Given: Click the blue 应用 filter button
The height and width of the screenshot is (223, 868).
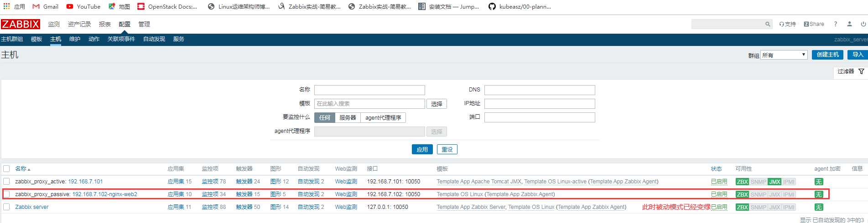Looking at the screenshot, I should pos(422,149).
